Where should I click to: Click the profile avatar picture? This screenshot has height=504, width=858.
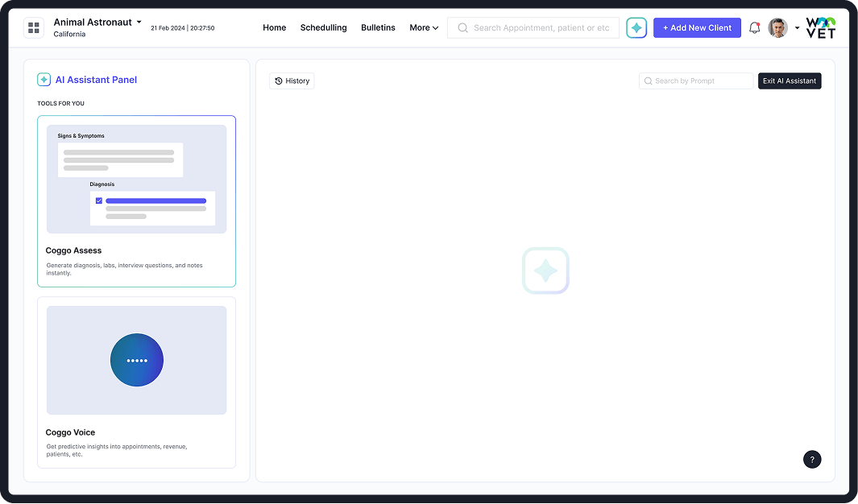coord(777,27)
